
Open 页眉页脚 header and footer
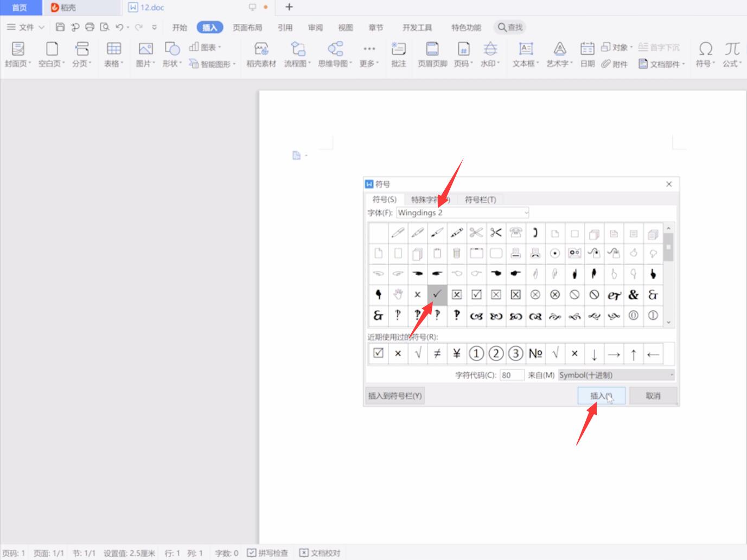[x=432, y=55]
